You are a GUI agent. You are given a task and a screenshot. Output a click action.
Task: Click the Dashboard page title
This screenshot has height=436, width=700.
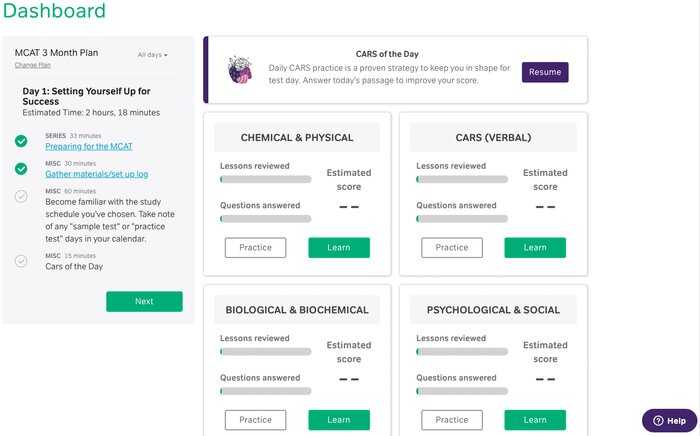(54, 11)
